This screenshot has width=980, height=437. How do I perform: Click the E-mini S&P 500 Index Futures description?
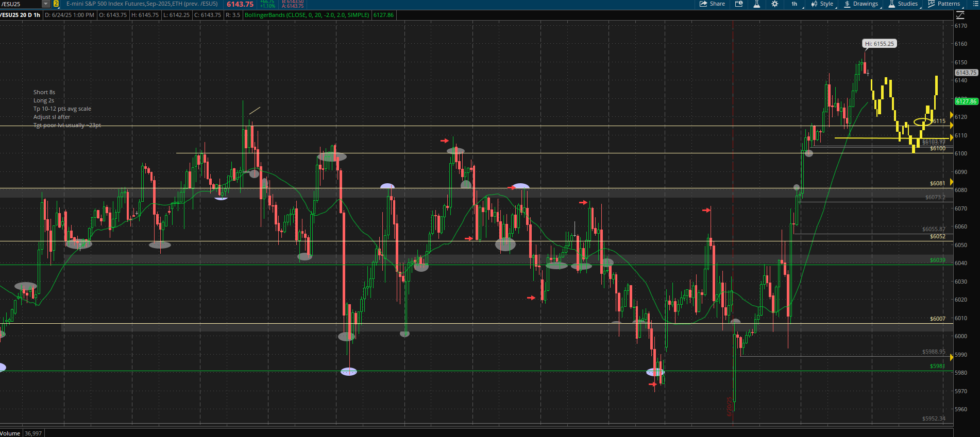pyautogui.click(x=142, y=4)
